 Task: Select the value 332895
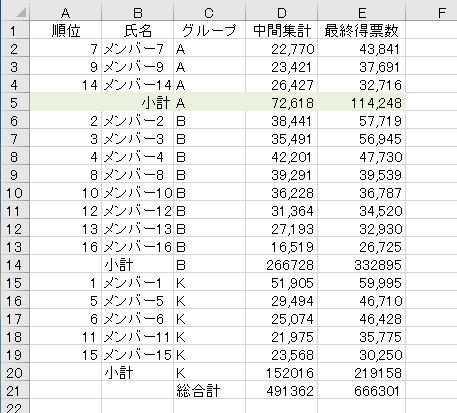pos(361,265)
